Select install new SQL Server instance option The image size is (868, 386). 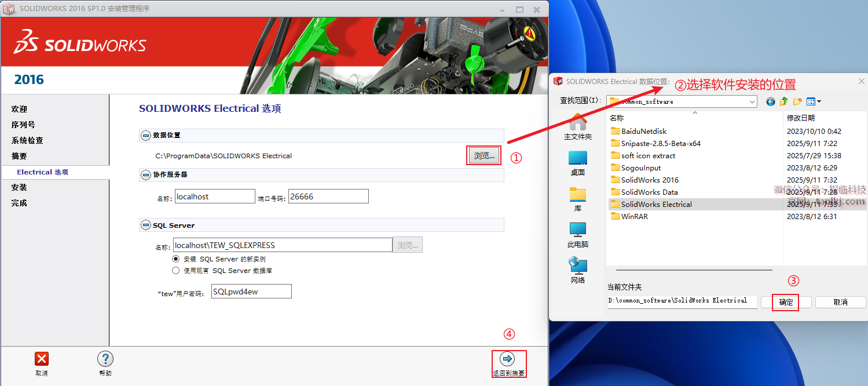pos(176,259)
